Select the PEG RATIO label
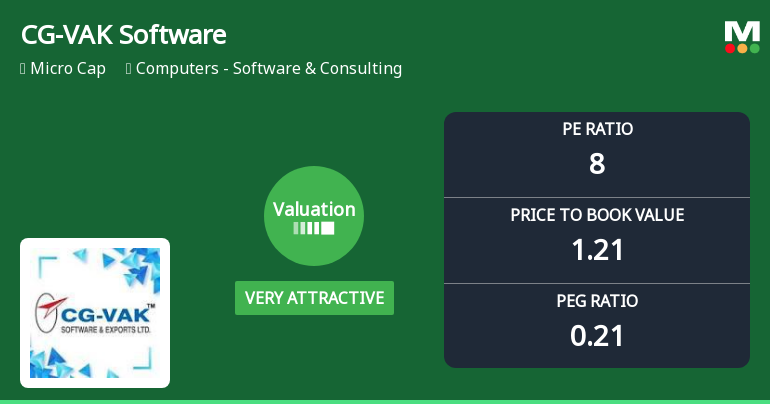770x404 pixels. tap(597, 301)
